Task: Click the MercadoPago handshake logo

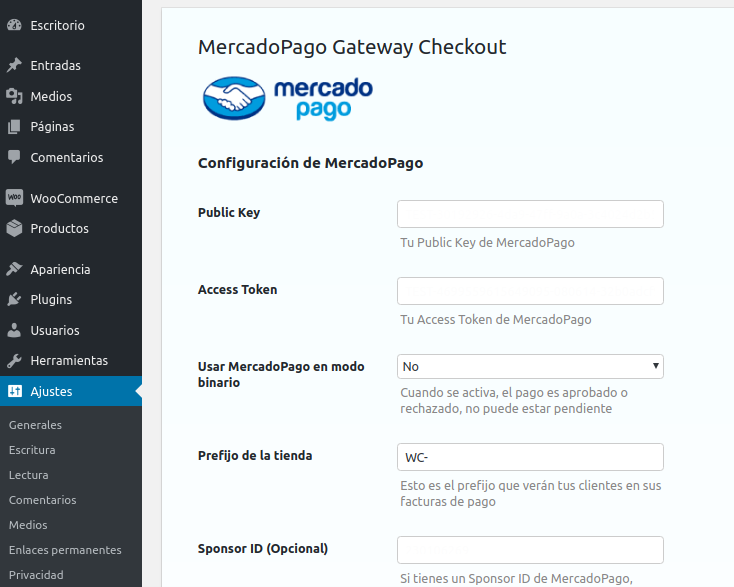Action: [234, 98]
